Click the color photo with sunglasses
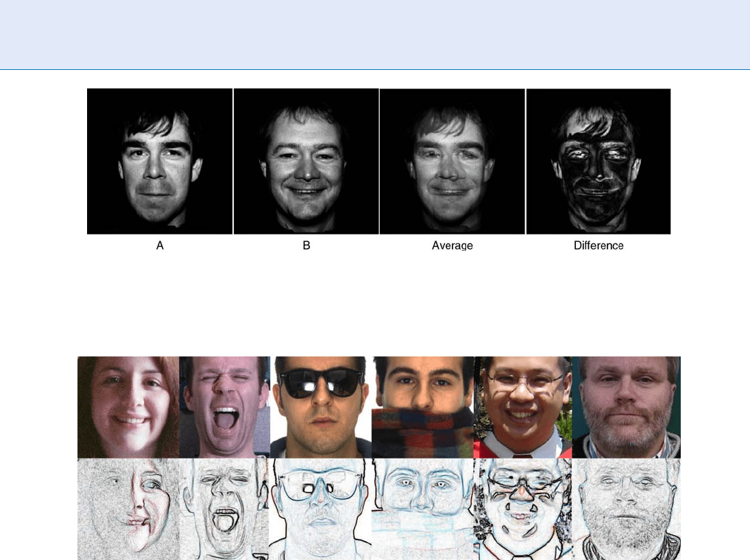The height and width of the screenshot is (560, 750). coord(321,407)
